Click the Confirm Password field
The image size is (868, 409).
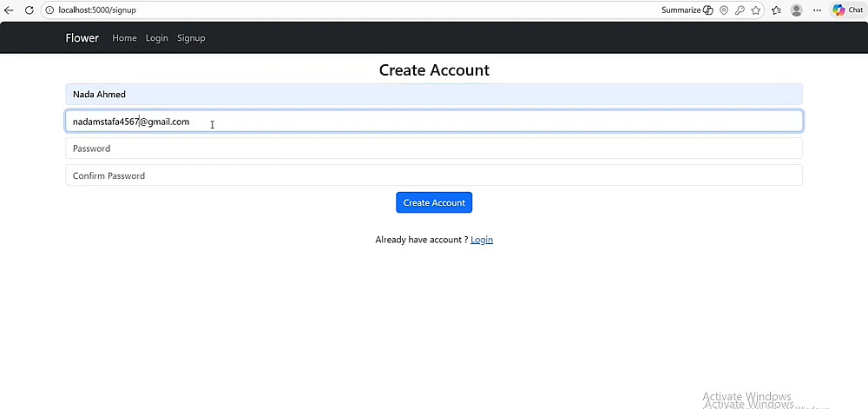click(434, 175)
